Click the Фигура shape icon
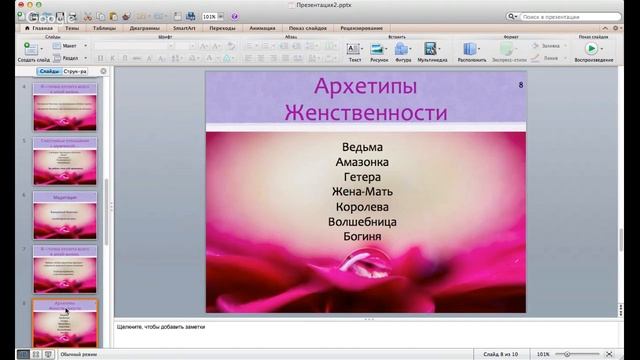This screenshot has height=360, width=640. click(x=401, y=49)
